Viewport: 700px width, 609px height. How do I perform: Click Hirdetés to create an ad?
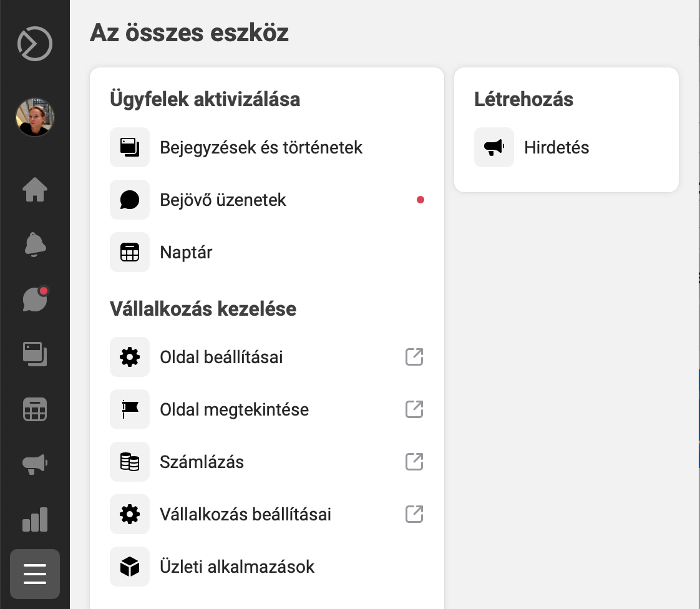click(x=557, y=148)
